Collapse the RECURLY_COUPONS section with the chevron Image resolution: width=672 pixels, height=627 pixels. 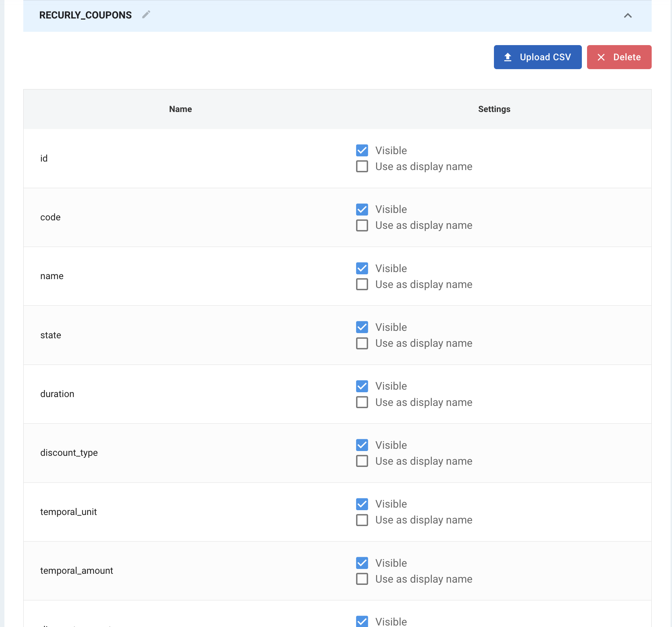[628, 16]
